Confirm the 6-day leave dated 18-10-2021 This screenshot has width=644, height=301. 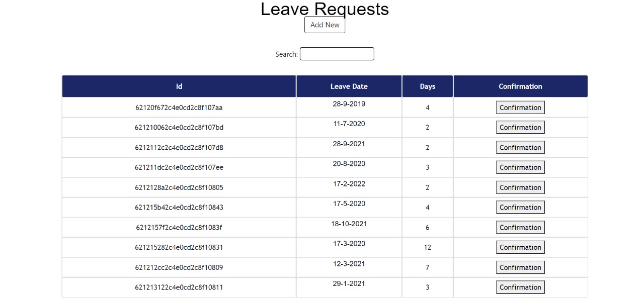point(520,227)
